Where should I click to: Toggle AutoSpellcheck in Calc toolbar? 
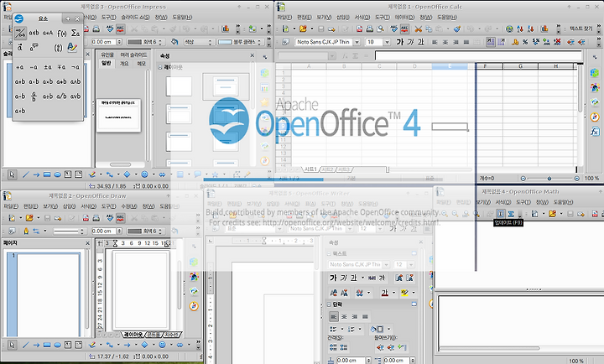[x=404, y=29]
